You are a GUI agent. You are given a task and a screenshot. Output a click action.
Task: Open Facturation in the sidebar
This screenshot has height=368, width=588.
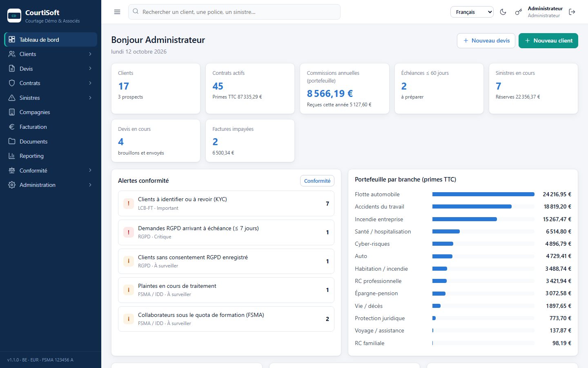coord(51,127)
